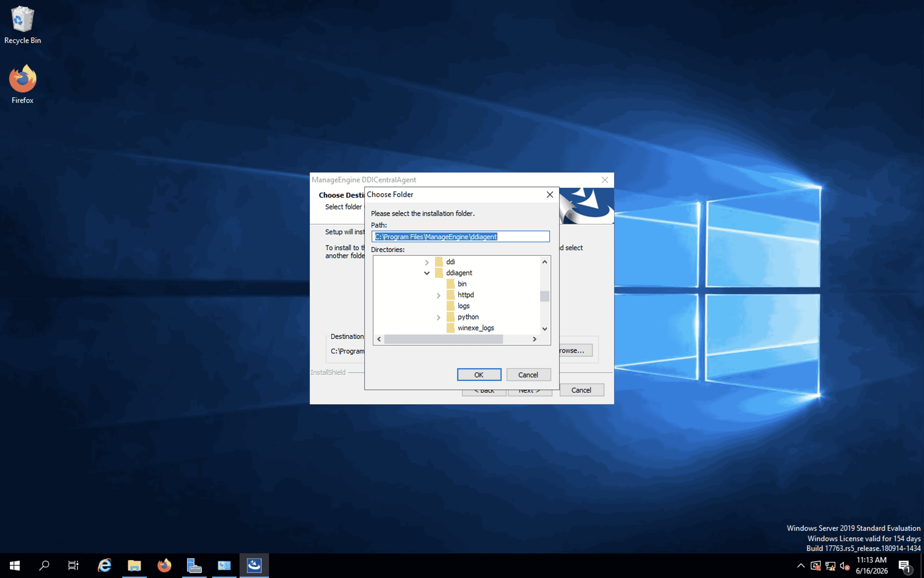Image resolution: width=924 pixels, height=578 pixels.
Task: Click the Browse button in installer window
Action: click(576, 350)
